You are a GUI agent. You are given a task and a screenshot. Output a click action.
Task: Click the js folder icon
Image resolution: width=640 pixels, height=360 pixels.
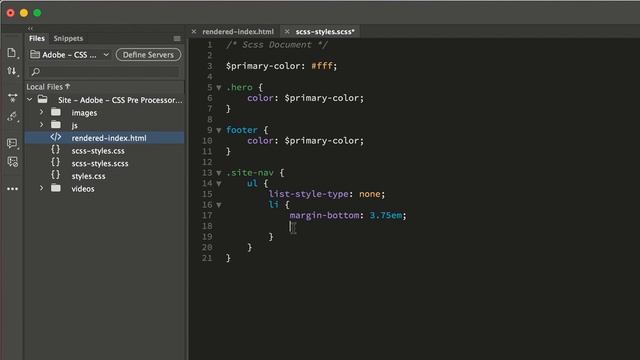coord(56,125)
